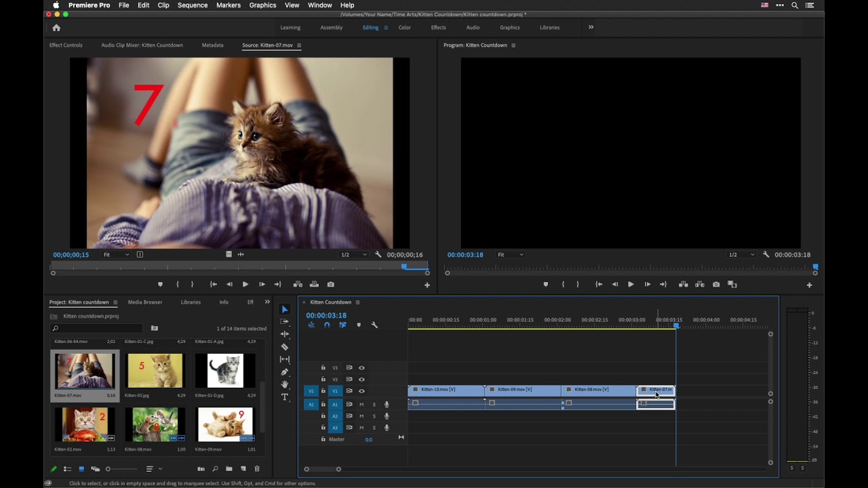This screenshot has width=868, height=488.
Task: Click Extract button in Program monitor
Action: point(699,284)
